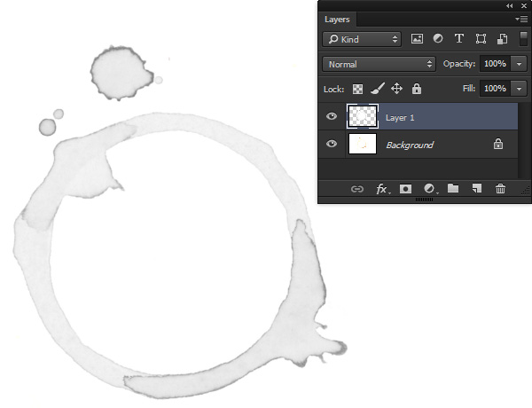
Task: Lock transparent pixels checkerboard icon
Action: click(357, 90)
